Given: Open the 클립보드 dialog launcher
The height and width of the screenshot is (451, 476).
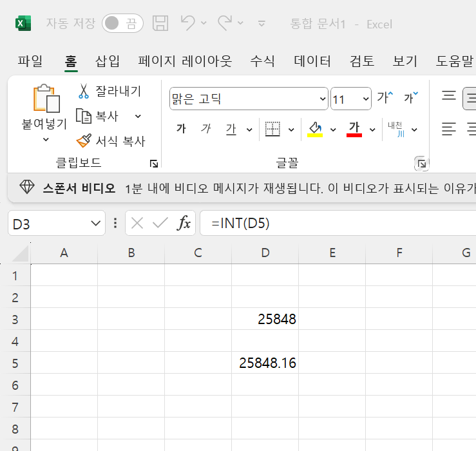Looking at the screenshot, I should [154, 164].
